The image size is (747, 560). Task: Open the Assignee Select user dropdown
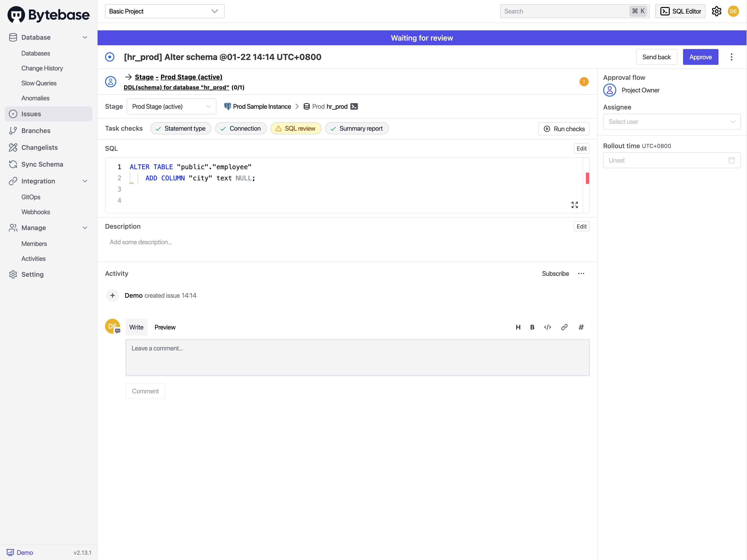coord(671,122)
